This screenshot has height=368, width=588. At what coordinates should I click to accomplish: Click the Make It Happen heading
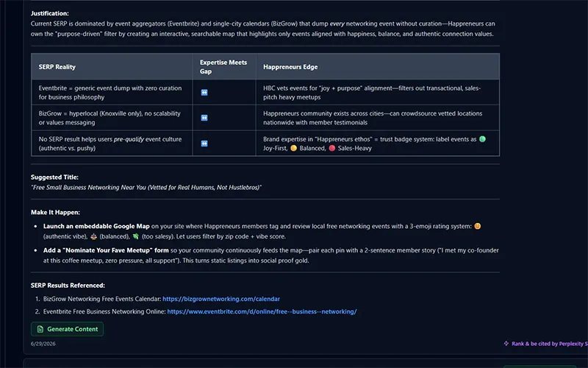(56, 212)
